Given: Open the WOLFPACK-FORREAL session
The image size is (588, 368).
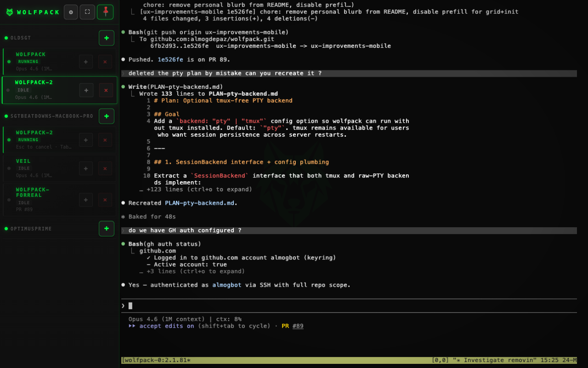Looking at the screenshot, I should click(x=59, y=200).
